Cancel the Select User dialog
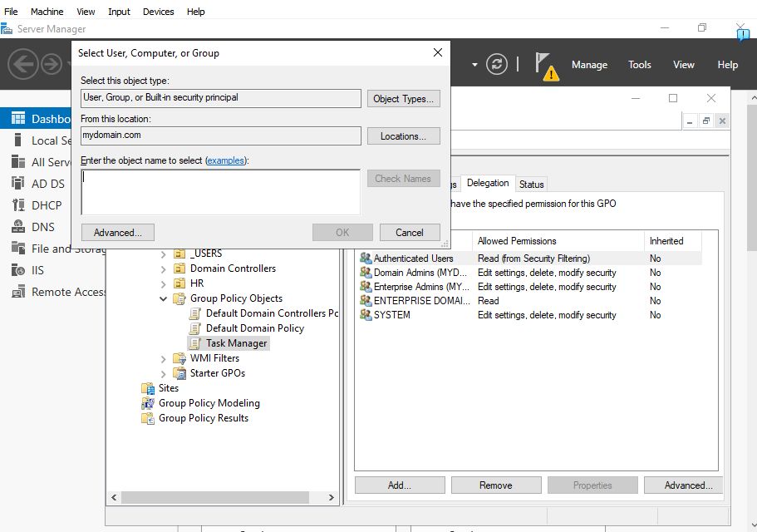The height and width of the screenshot is (532, 757). click(x=410, y=232)
